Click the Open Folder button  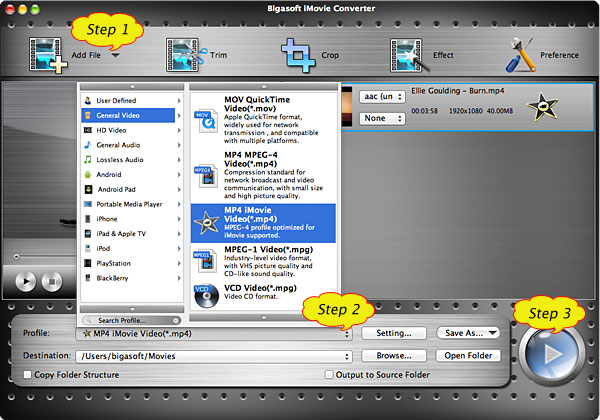click(468, 356)
